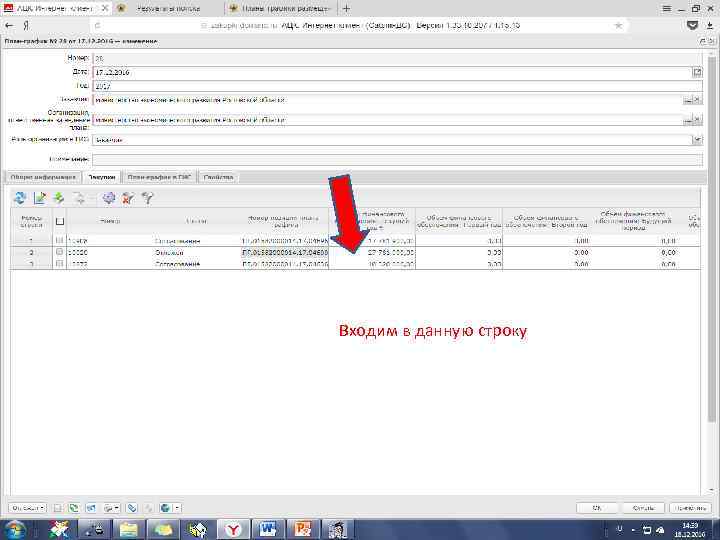
Task: Open Windows Start button
Action: click(x=15, y=529)
